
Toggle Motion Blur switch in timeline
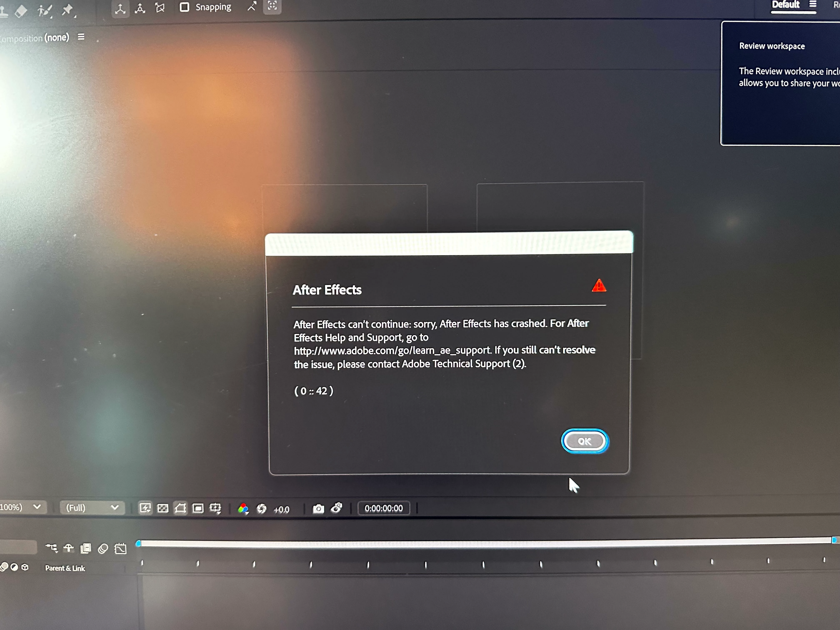pyautogui.click(x=103, y=549)
